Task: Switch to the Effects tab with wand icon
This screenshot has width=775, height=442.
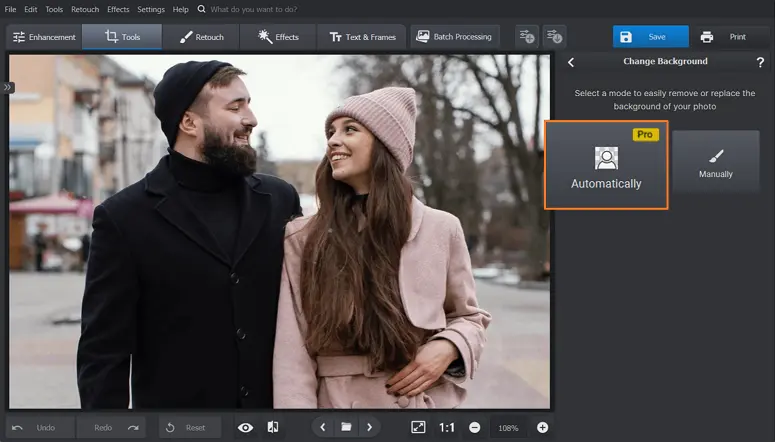Action: click(x=278, y=37)
